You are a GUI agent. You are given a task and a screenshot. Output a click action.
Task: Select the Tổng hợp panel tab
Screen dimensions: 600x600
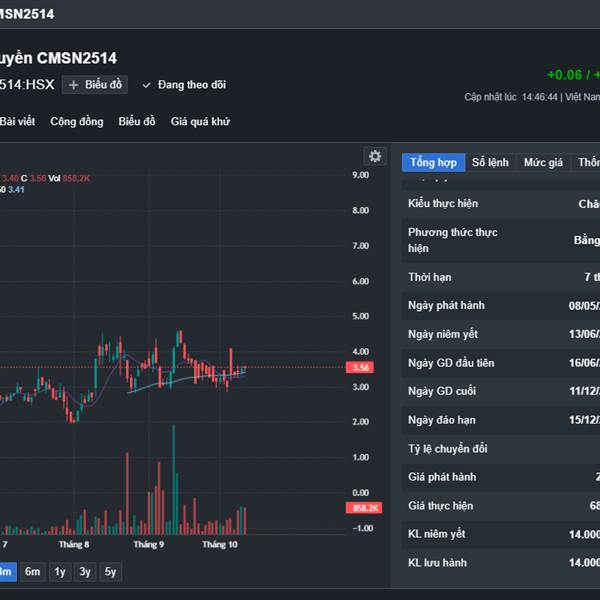tap(433, 162)
